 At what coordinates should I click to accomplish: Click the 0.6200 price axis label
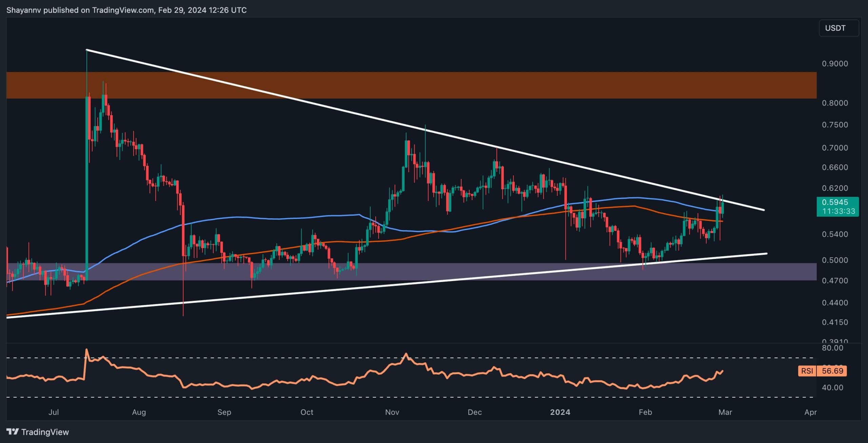coord(835,188)
